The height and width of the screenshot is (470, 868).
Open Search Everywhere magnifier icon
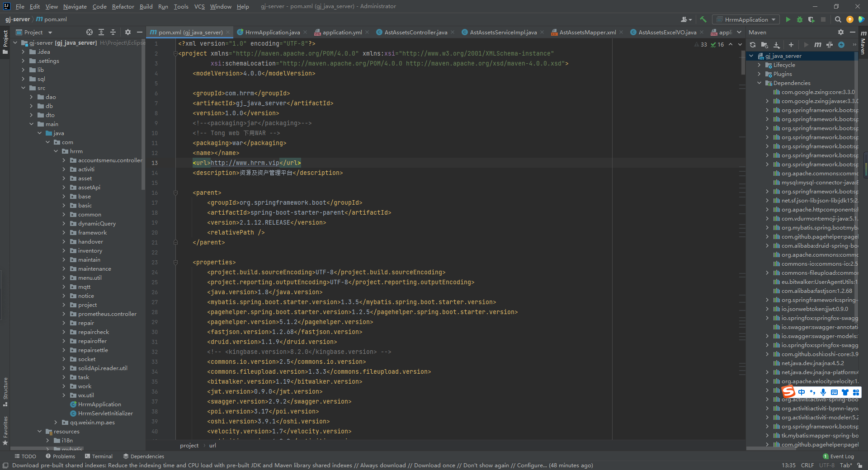[x=838, y=19]
